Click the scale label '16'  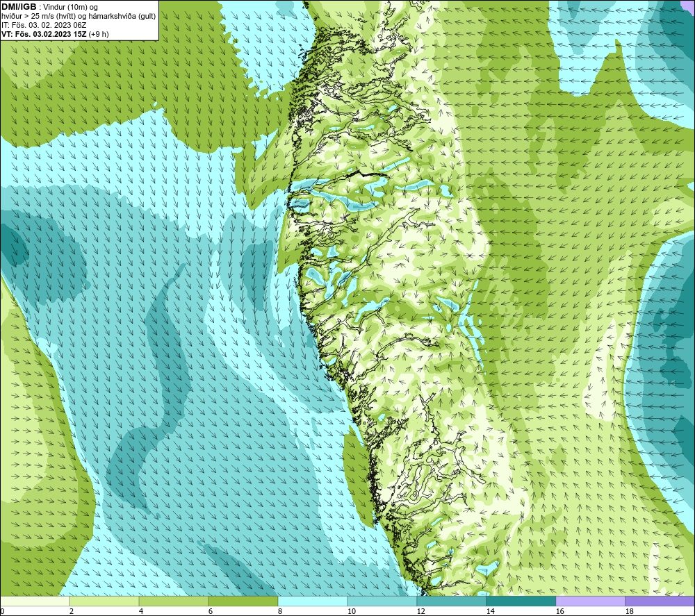pos(559,611)
